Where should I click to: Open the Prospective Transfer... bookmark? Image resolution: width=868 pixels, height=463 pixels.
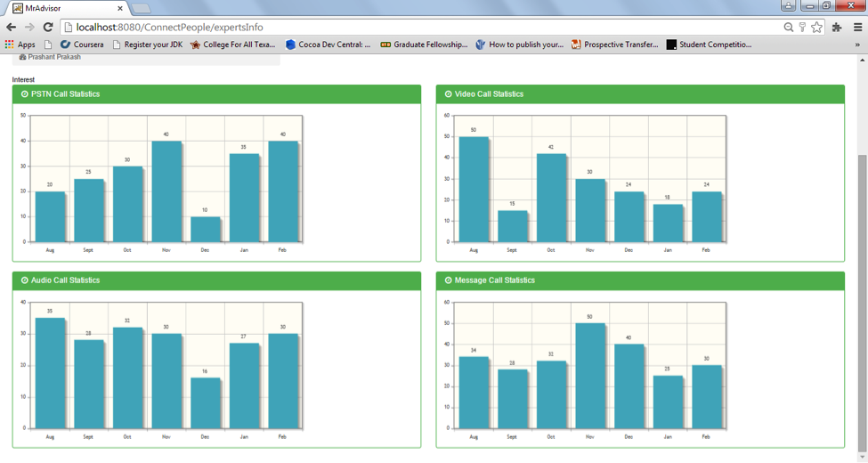(614, 45)
